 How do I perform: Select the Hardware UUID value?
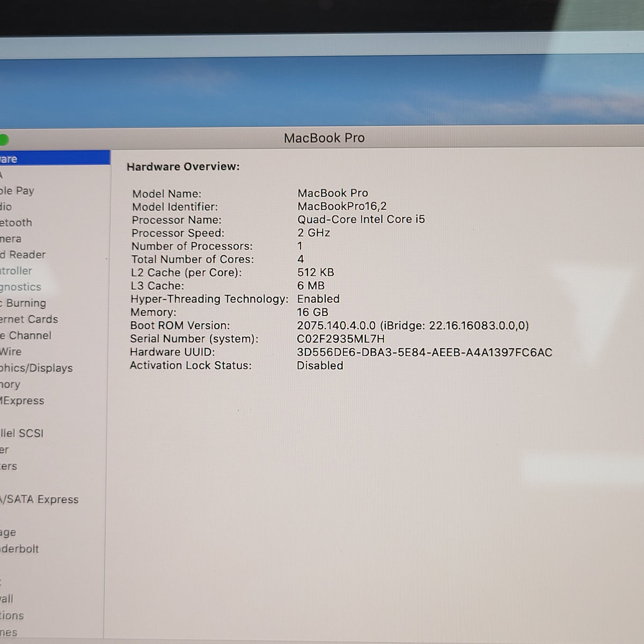pos(425,352)
